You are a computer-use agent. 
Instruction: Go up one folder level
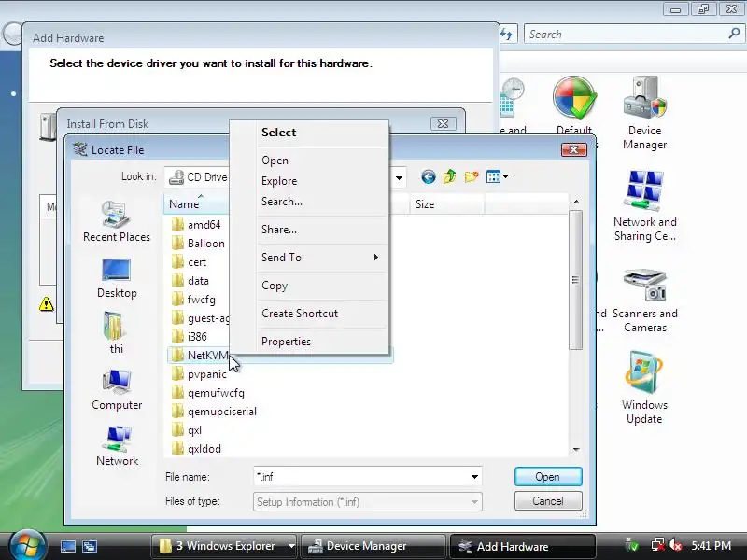(x=449, y=177)
